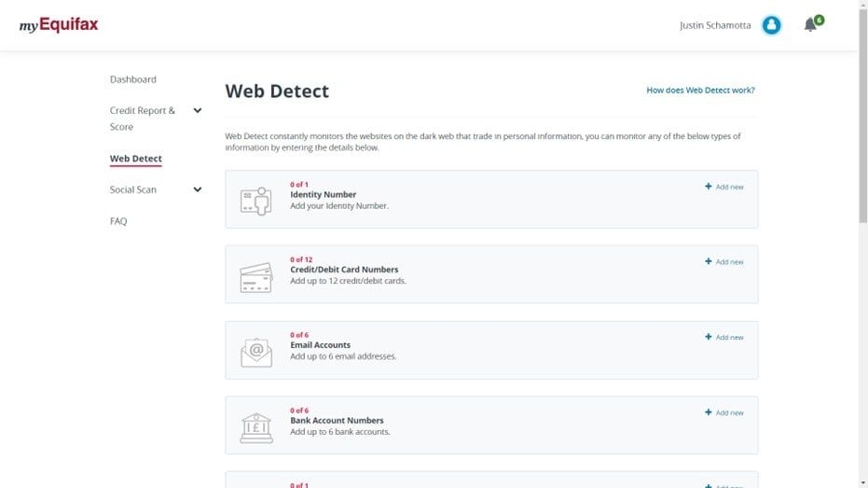Screen dimensions: 868x488
Task: Click the Identity Number ID card icon
Action: point(255,201)
